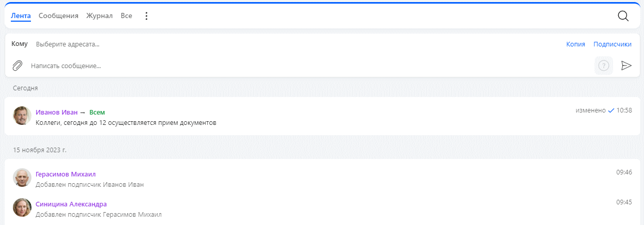Click the blue read checkmark icon
Image resolution: width=644 pixels, height=225 pixels.
click(x=611, y=110)
